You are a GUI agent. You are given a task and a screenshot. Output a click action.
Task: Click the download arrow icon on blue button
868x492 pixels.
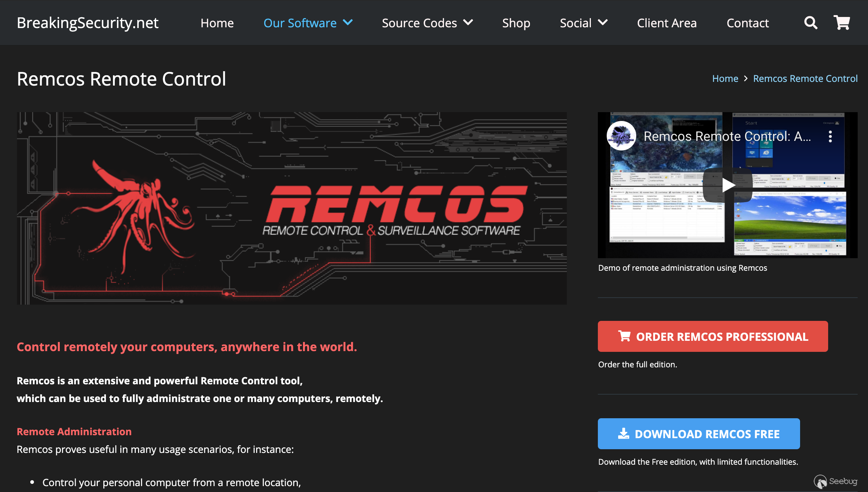pyautogui.click(x=623, y=434)
